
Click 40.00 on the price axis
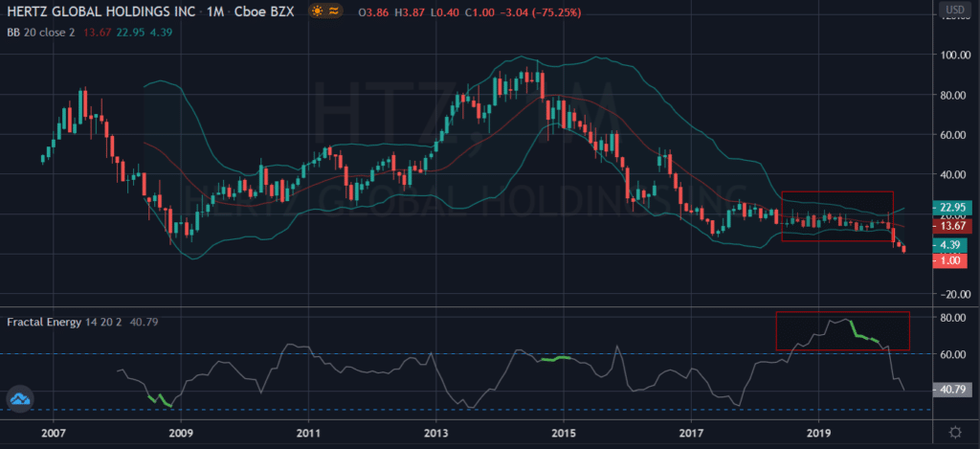952,174
